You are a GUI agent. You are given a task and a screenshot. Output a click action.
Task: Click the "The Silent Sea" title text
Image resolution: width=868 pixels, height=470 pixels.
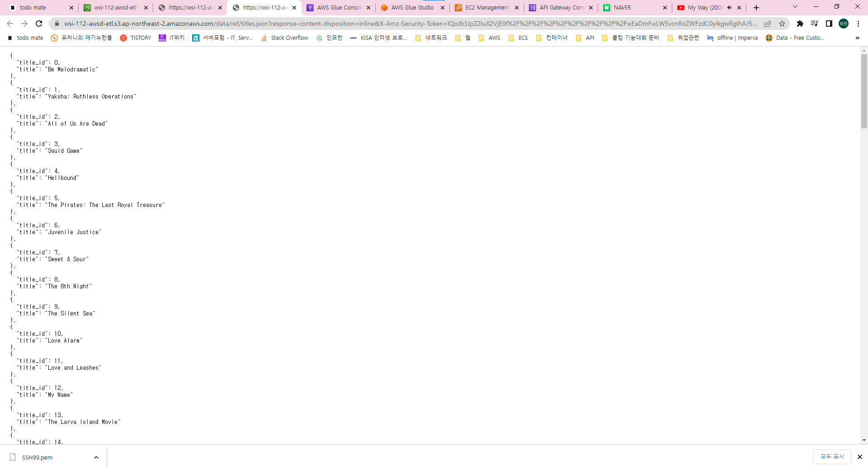[x=70, y=314]
